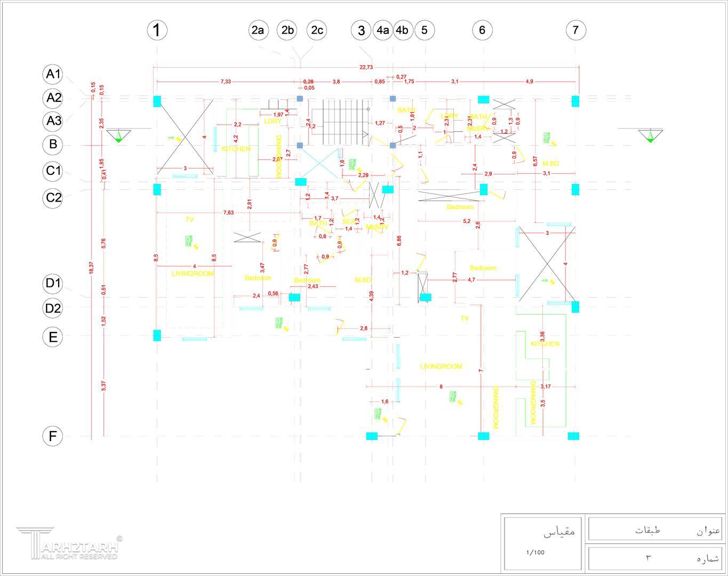Click the grid axis bubble labeled 1
Viewport: 728px width, 576px height.
(157, 30)
